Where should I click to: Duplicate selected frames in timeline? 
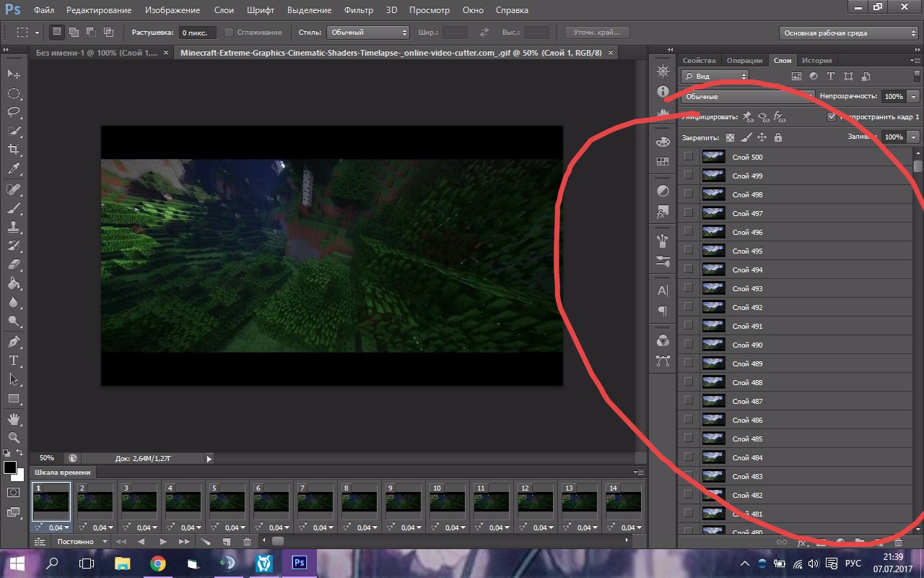pos(227,541)
